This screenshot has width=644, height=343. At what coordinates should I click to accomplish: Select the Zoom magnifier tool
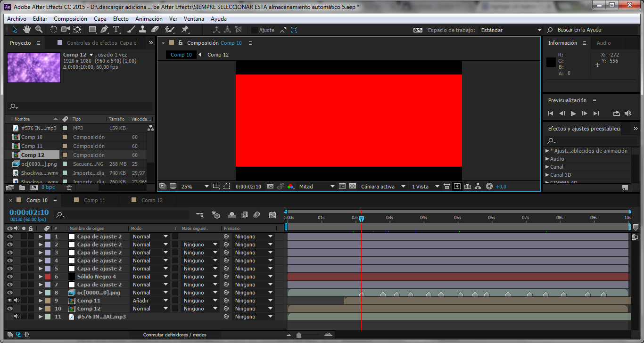[39, 30]
